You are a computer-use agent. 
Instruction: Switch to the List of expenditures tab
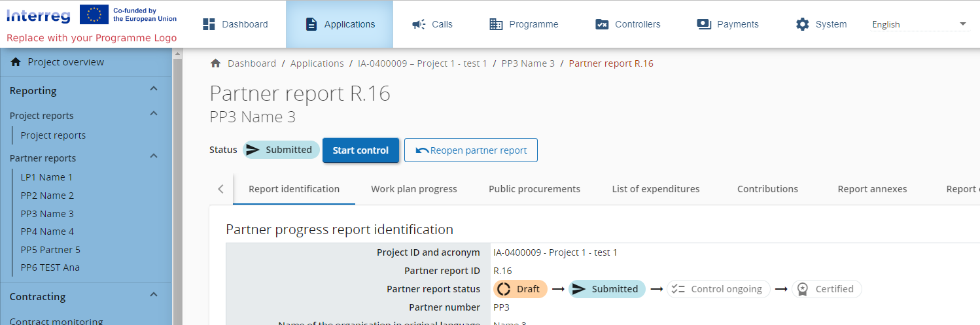click(x=656, y=189)
